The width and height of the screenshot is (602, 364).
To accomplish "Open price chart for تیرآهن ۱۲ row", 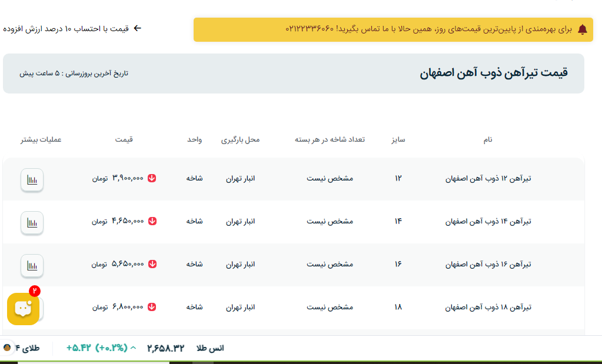I will 32,180.
